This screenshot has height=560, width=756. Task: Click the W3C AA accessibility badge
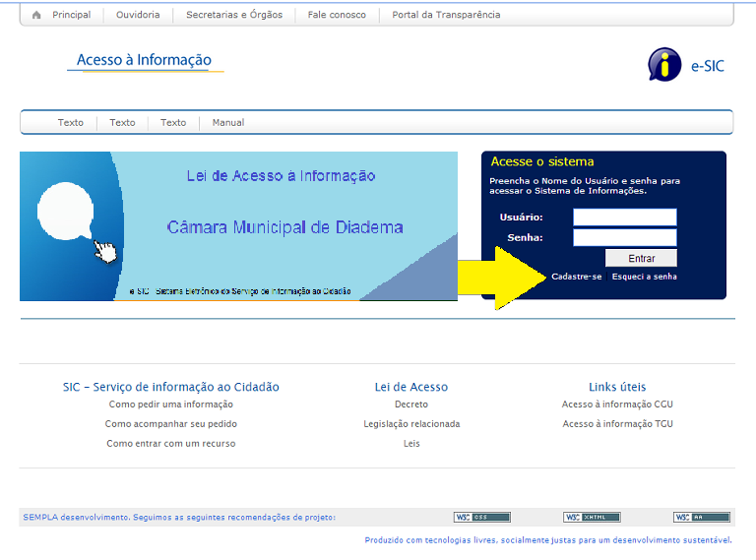coord(702,518)
